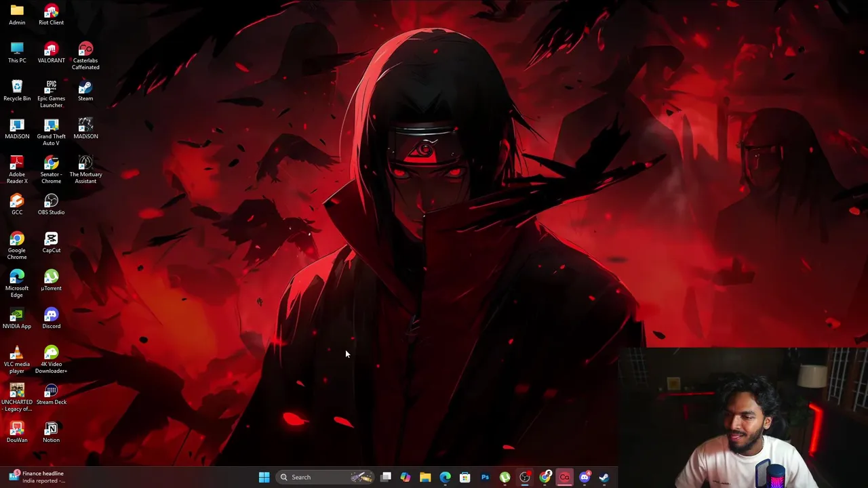The width and height of the screenshot is (868, 488).
Task: Select the Senator - Chrome shortcut
Action: tap(51, 169)
